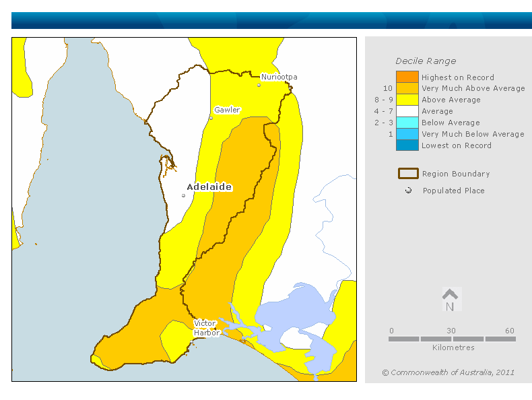Image resolution: width=532 pixels, height=400 pixels.
Task: Click the Adelaide city marker dot
Action: click(184, 195)
